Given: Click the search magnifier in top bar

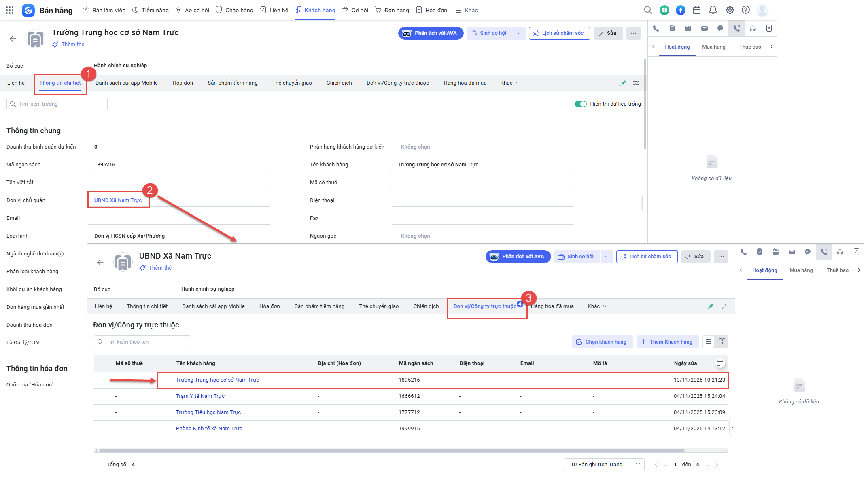Looking at the screenshot, I should tap(648, 10).
